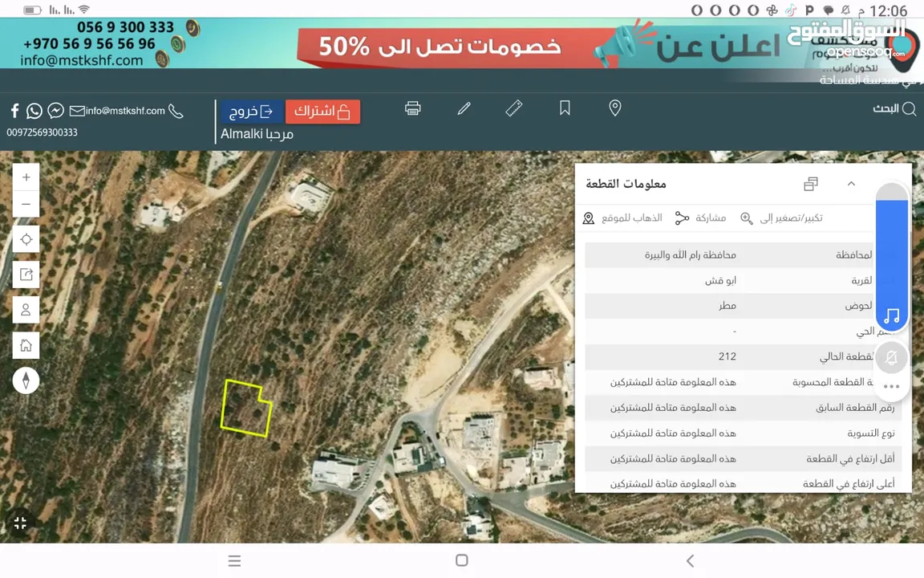
Task: Click the GPS locate icon on the map controls
Action: [x=26, y=239]
